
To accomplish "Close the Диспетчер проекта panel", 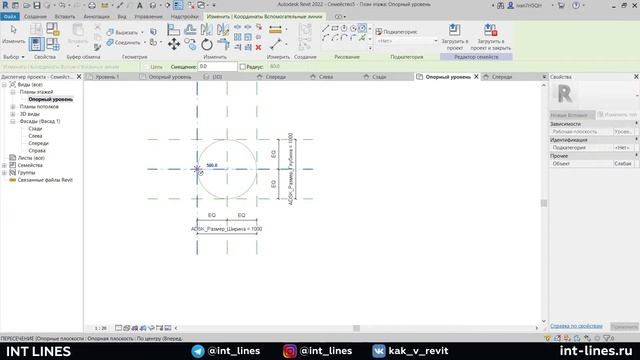I will click(79, 77).
